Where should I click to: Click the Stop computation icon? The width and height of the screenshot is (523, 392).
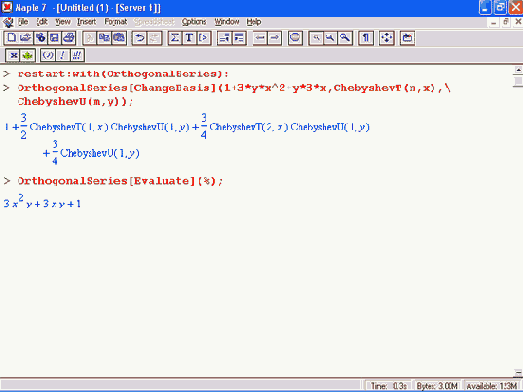(x=295, y=38)
